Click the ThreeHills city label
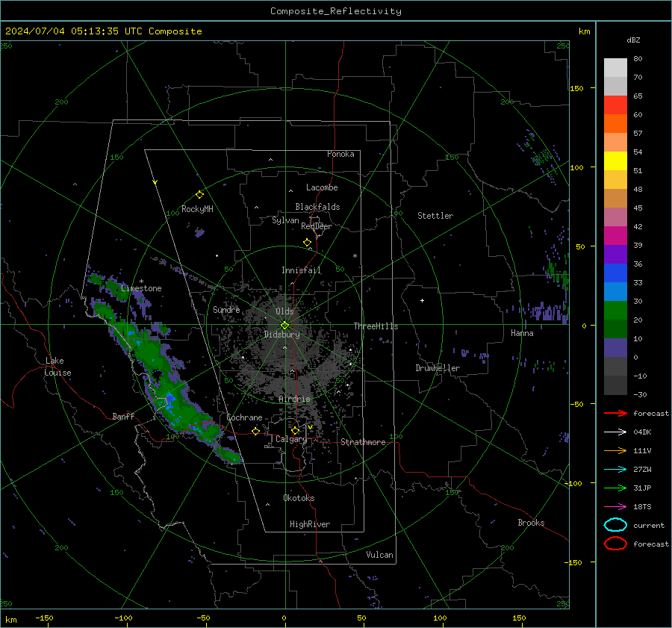The height and width of the screenshot is (628, 672). (376, 326)
